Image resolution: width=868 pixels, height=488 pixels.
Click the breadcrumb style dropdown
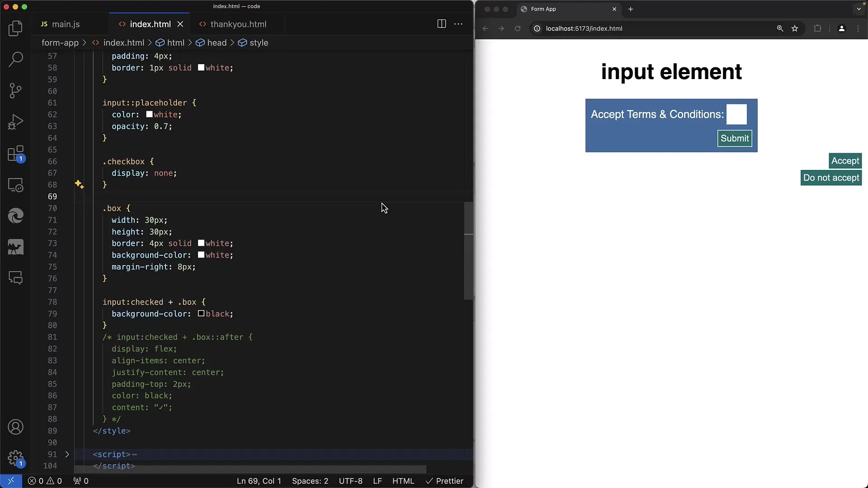pyautogui.click(x=259, y=42)
